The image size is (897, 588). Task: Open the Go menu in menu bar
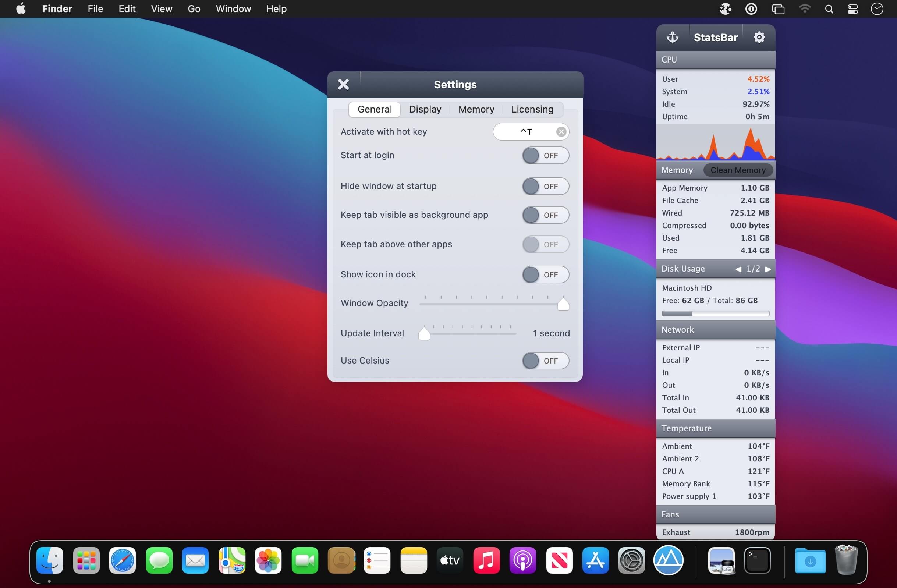(194, 9)
